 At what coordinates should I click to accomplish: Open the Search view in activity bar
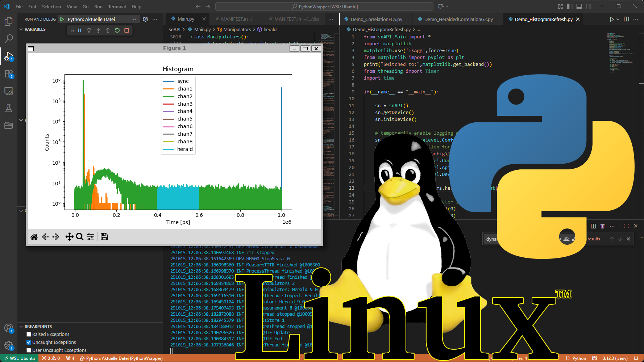[9, 38]
